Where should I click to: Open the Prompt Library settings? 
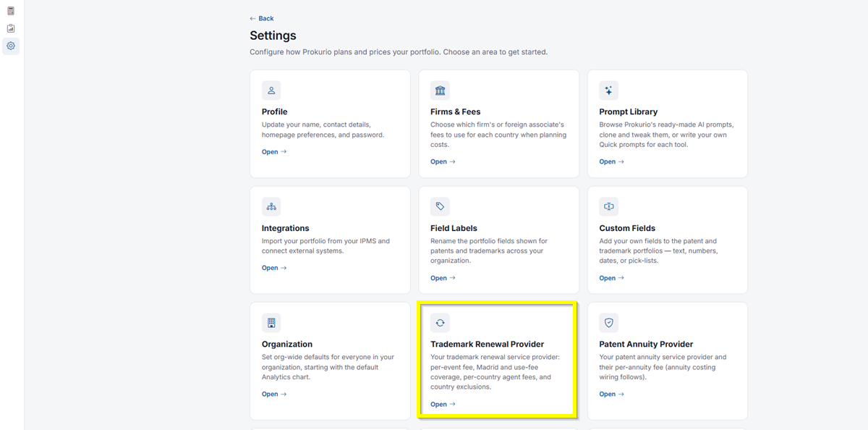pos(611,161)
